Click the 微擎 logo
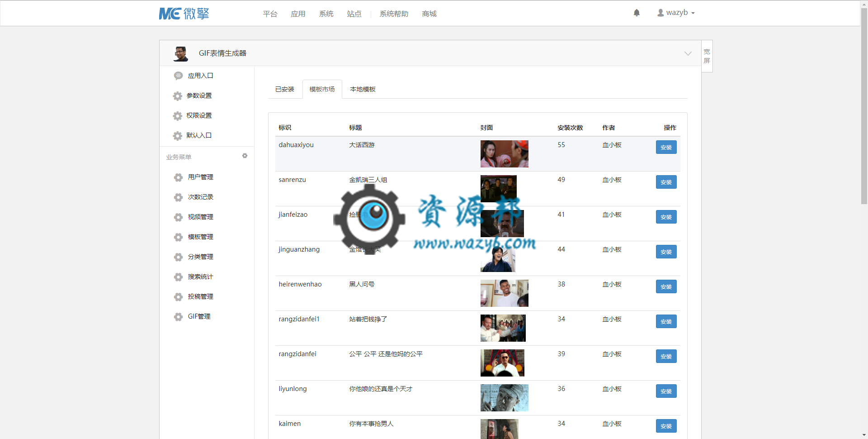Image resolution: width=868 pixels, height=439 pixels. pyautogui.click(x=184, y=14)
